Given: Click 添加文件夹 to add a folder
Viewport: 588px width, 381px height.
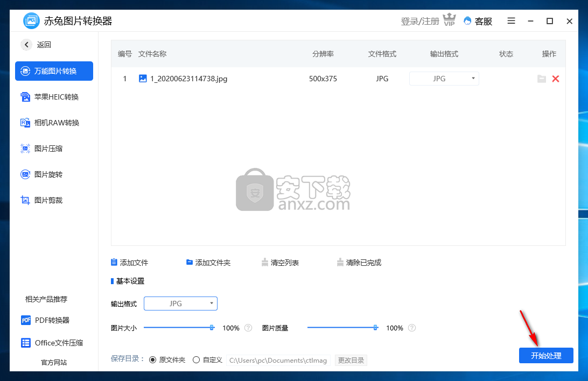Looking at the screenshot, I should click(x=208, y=263).
